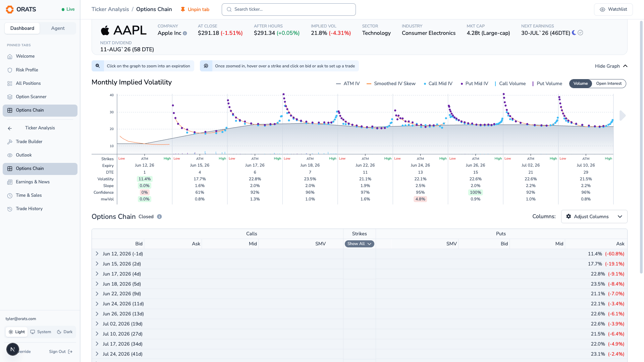The image size is (644, 362).
Task: Click the Ticker Analysis breadcrumb link
Action: [110, 9]
